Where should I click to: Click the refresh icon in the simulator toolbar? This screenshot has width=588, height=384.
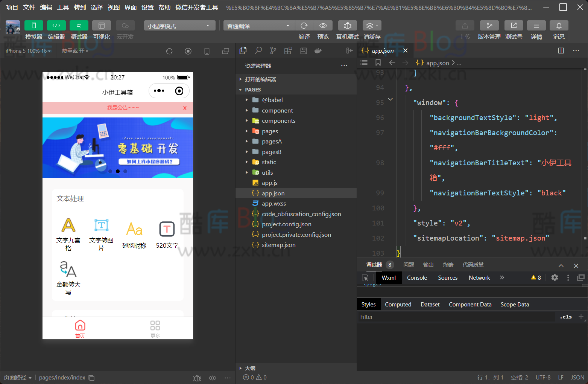(169, 51)
